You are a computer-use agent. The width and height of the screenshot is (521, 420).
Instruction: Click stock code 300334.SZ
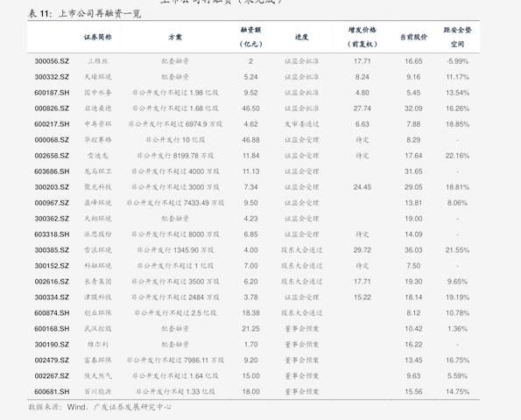(x=52, y=297)
